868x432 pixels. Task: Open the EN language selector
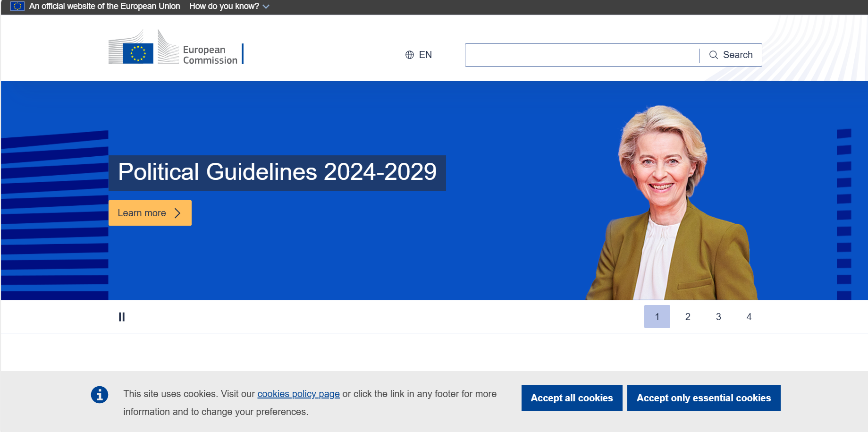coord(417,55)
